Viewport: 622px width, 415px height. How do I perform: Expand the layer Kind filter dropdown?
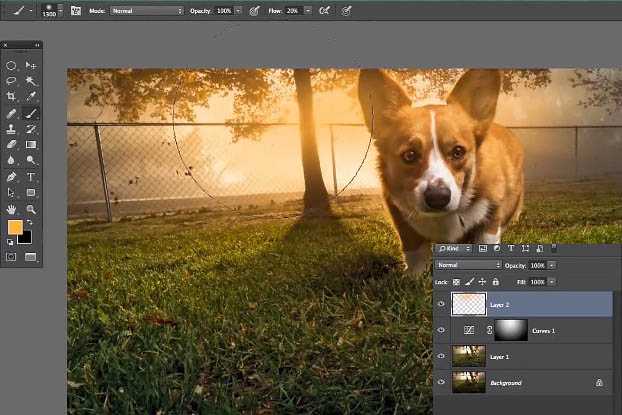click(455, 247)
